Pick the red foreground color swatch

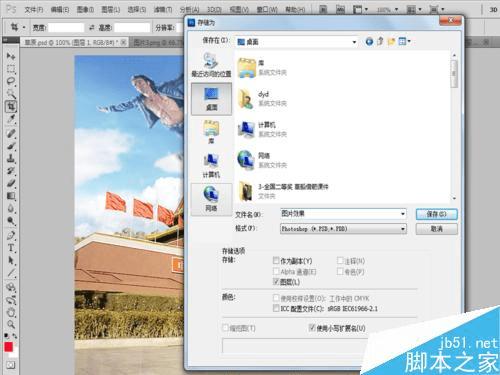pyautogui.click(x=8, y=347)
